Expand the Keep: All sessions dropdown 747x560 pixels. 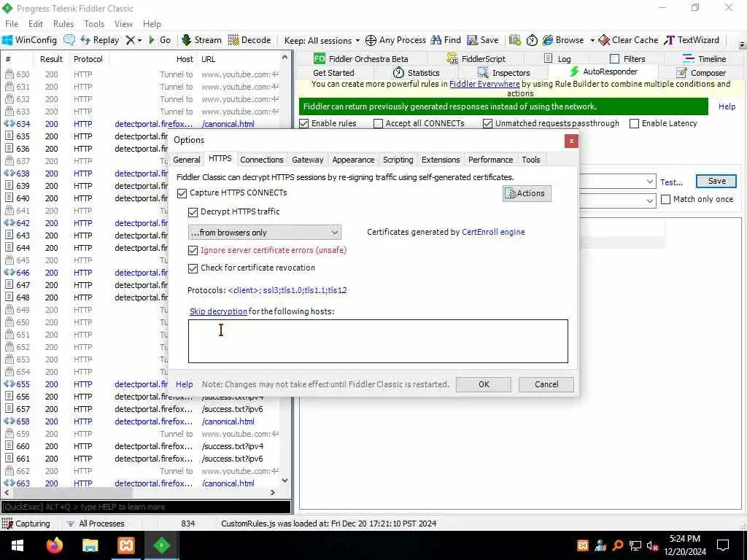357,41
